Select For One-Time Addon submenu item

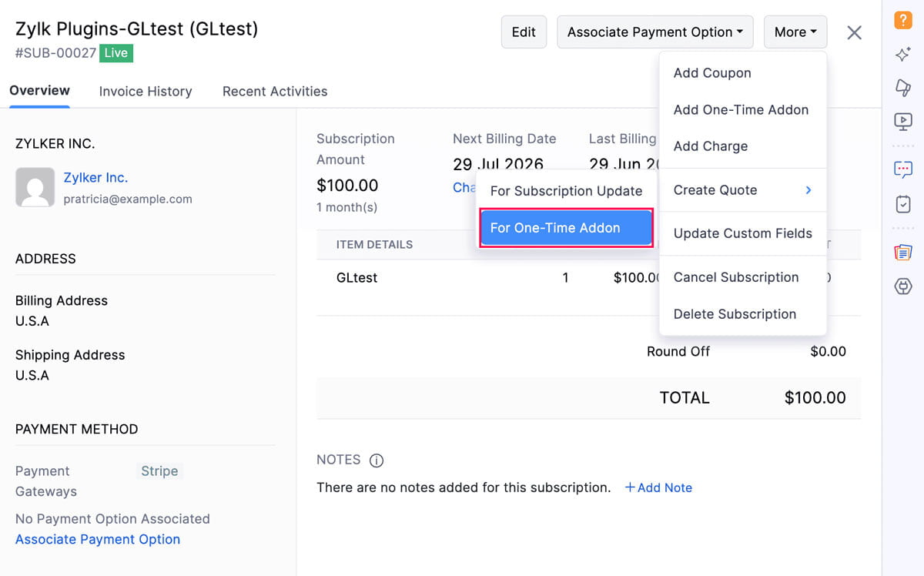[x=567, y=228]
